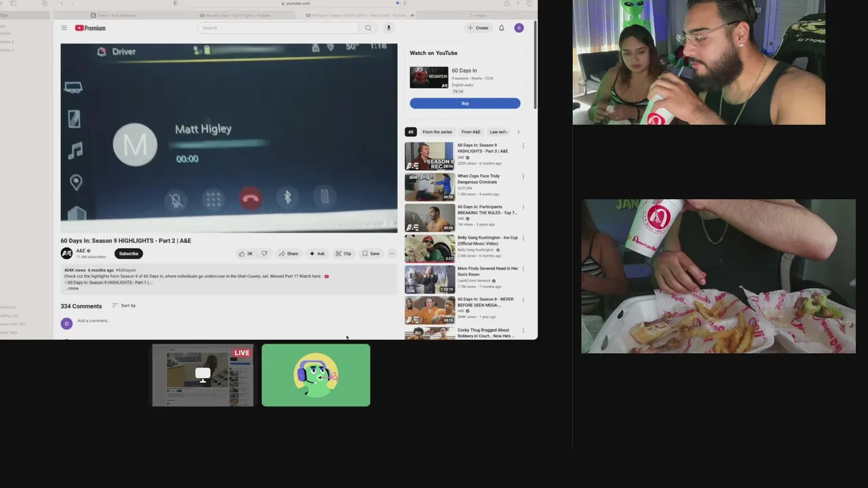Save video to playlist
The width and height of the screenshot is (868, 488).
(x=370, y=253)
